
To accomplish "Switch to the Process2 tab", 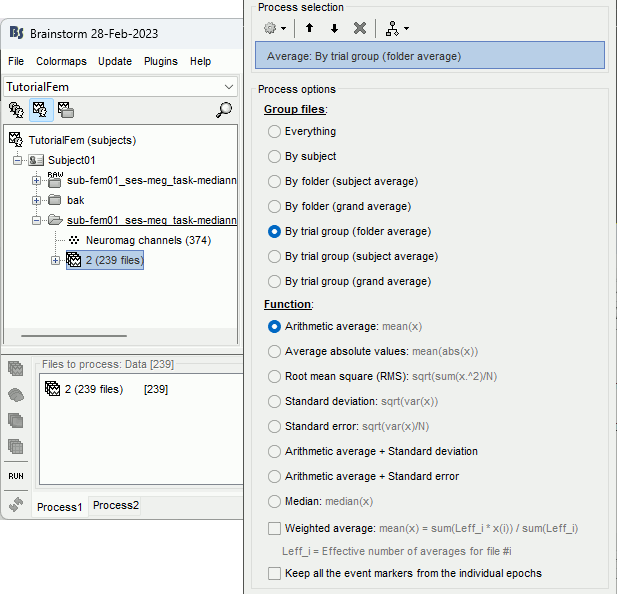I will [x=116, y=506].
